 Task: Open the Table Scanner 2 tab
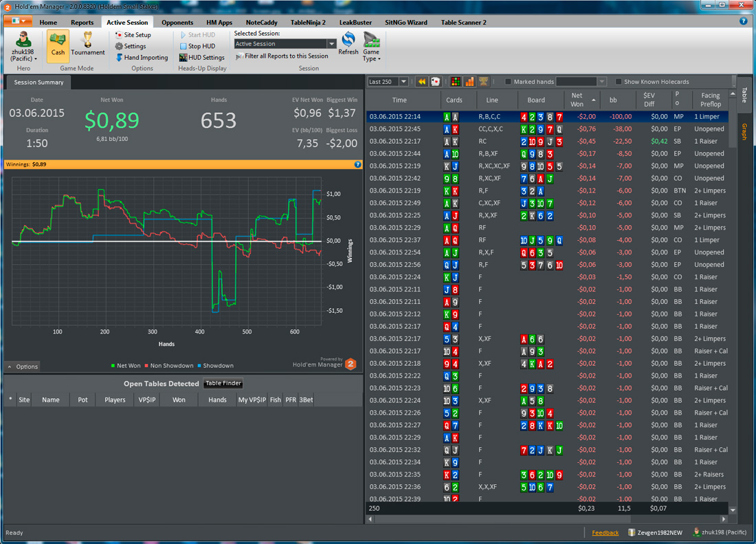pos(463,22)
